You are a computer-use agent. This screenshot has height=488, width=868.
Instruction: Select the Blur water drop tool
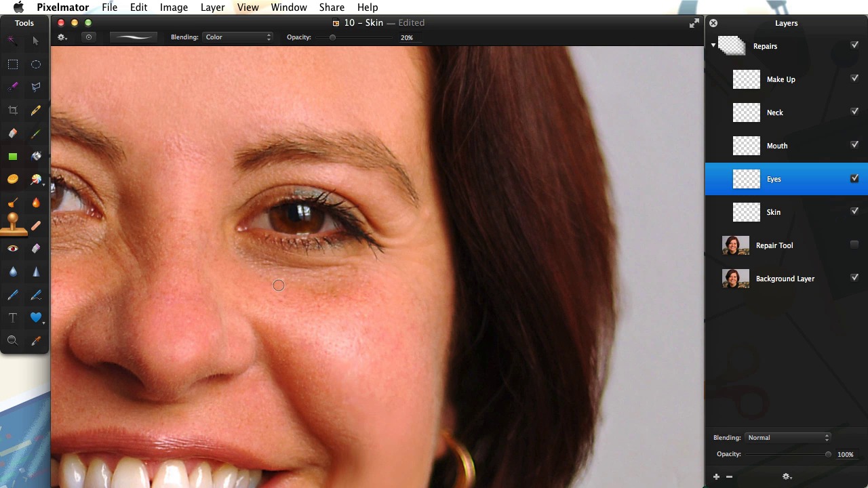pos(12,272)
